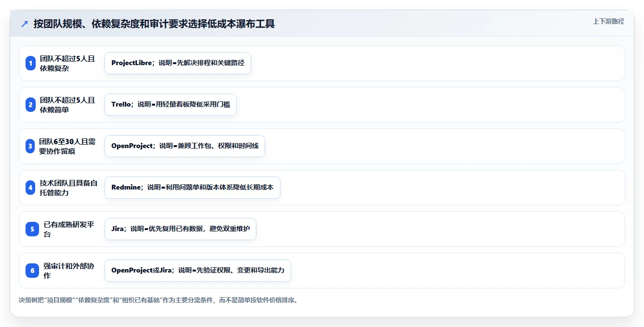Click the footnote starting with 决策树把
Screen dimensions: 644x327
coord(159,300)
